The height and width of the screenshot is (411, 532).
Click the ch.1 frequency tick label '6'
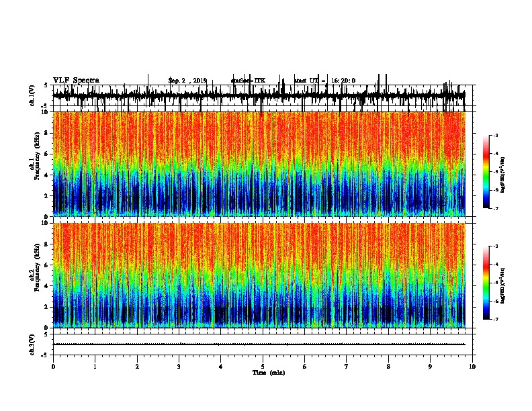(46, 154)
